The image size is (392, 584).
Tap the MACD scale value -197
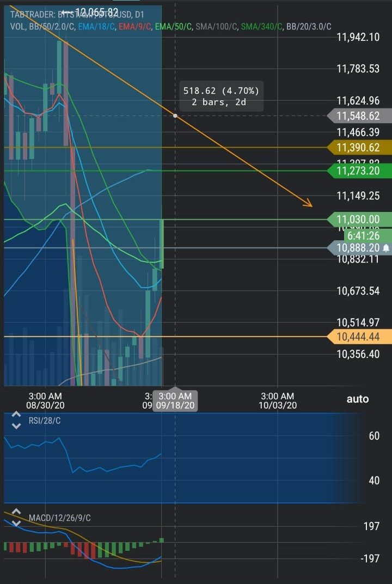click(x=369, y=558)
